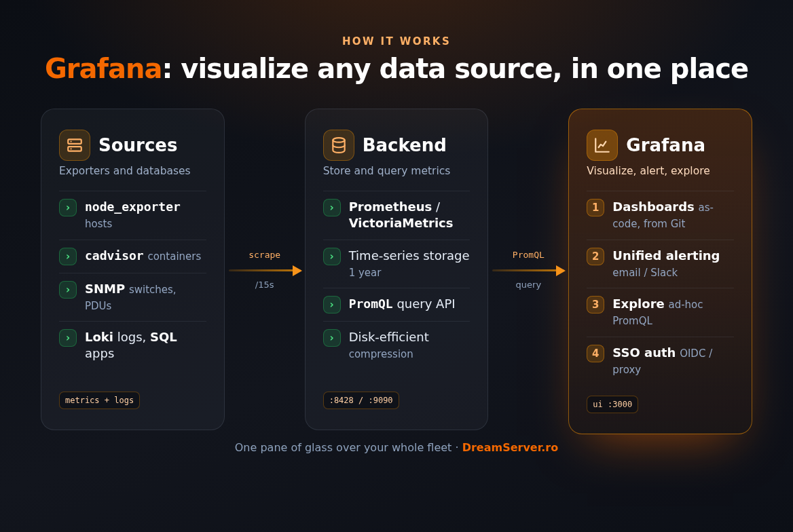
Task: Open the DreamServer.ro link
Action: click(x=510, y=448)
